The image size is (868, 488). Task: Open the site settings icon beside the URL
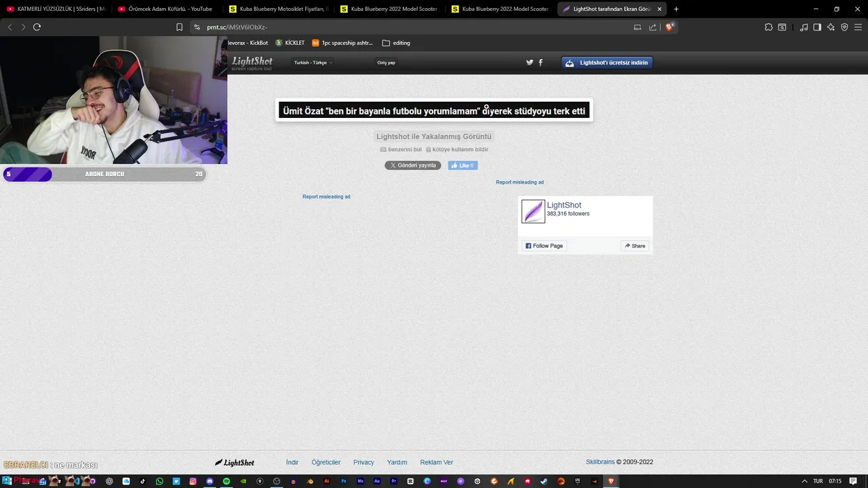pyautogui.click(x=197, y=27)
